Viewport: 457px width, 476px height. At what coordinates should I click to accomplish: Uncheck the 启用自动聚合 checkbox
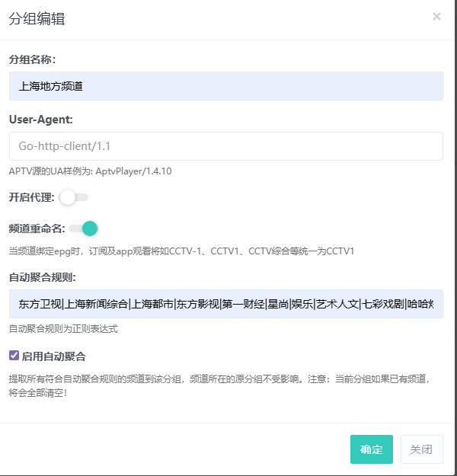click(14, 356)
